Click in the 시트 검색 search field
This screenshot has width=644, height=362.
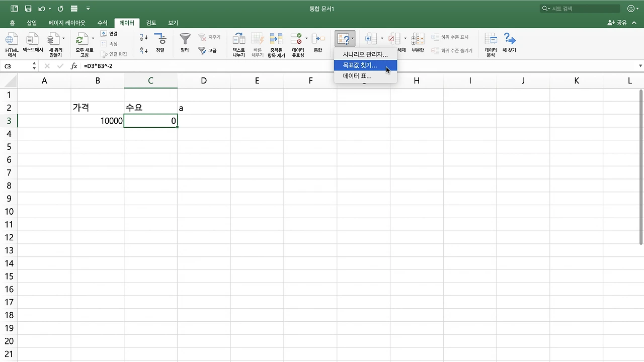[580, 9]
